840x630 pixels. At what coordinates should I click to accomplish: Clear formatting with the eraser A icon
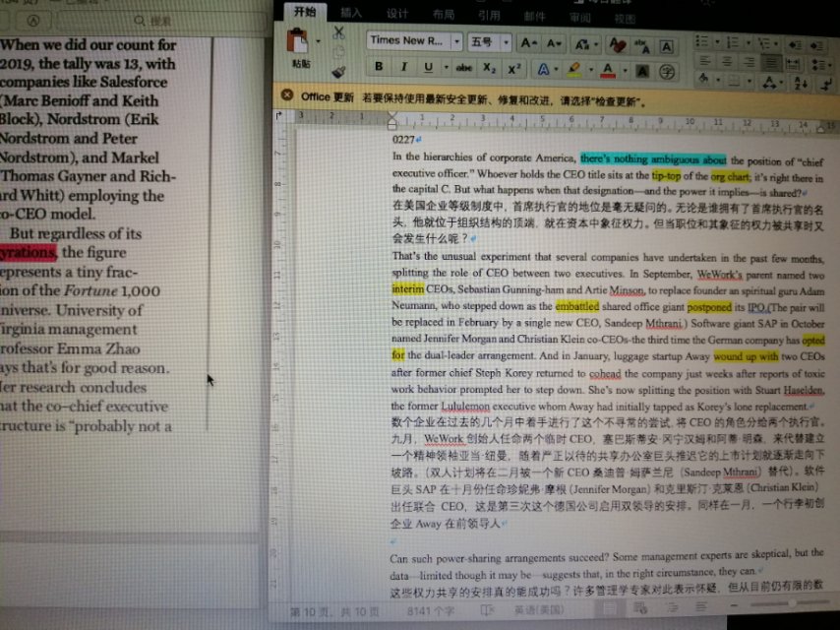(x=617, y=45)
